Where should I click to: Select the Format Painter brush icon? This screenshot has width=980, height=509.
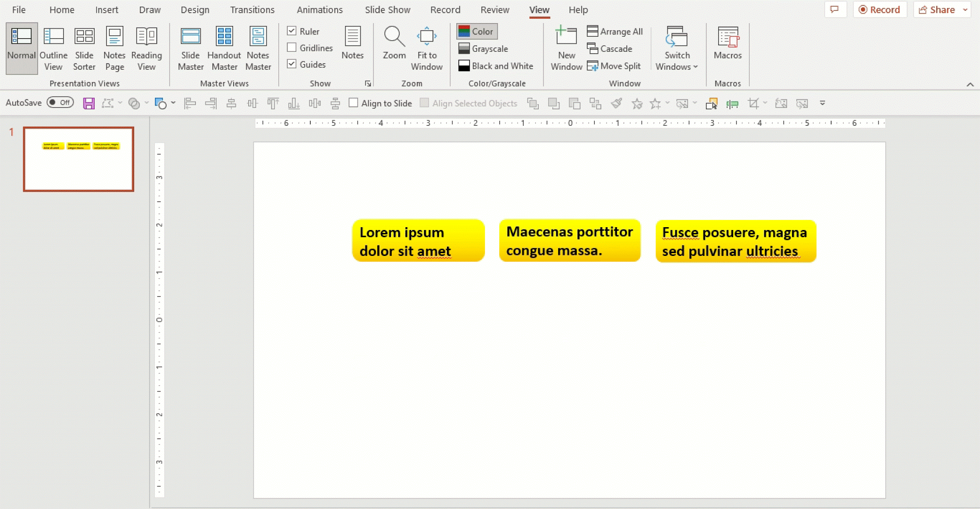(616, 103)
